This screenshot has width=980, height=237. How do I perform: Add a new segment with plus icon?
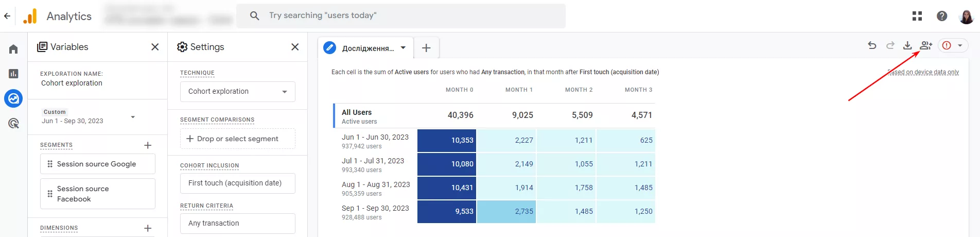(148, 145)
